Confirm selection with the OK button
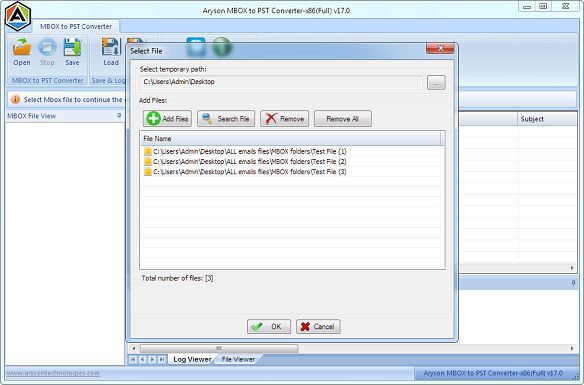The width and height of the screenshot is (584, 385). coord(269,327)
